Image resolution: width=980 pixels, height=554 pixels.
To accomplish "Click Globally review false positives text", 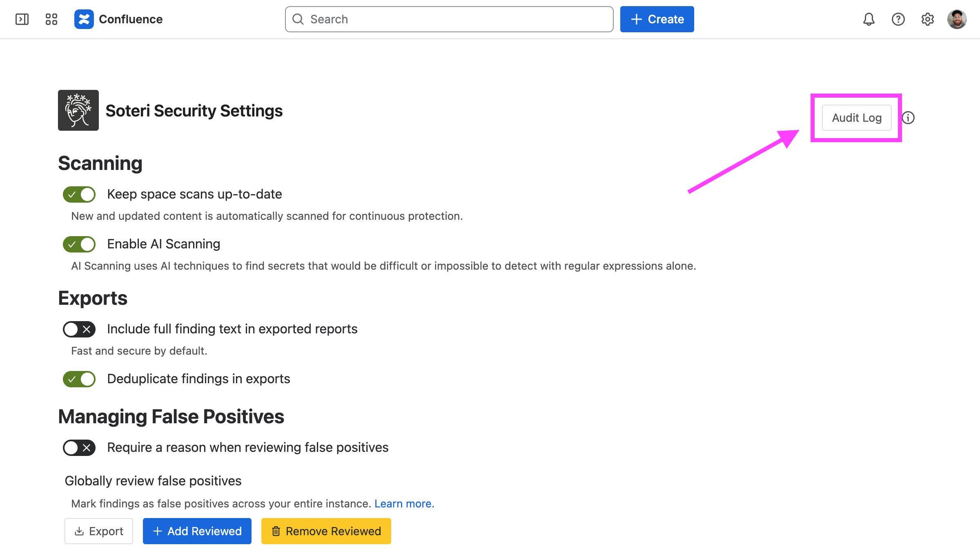I will [153, 481].
